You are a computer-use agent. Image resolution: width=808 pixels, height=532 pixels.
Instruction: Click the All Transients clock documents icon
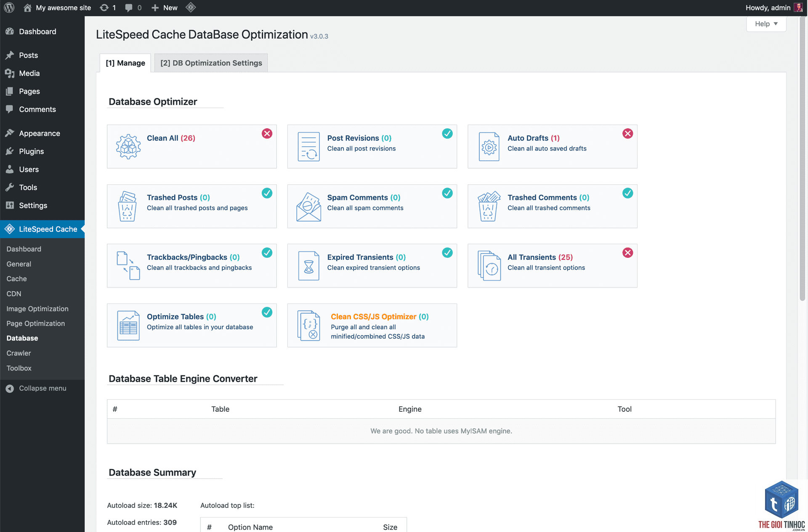pyautogui.click(x=489, y=266)
